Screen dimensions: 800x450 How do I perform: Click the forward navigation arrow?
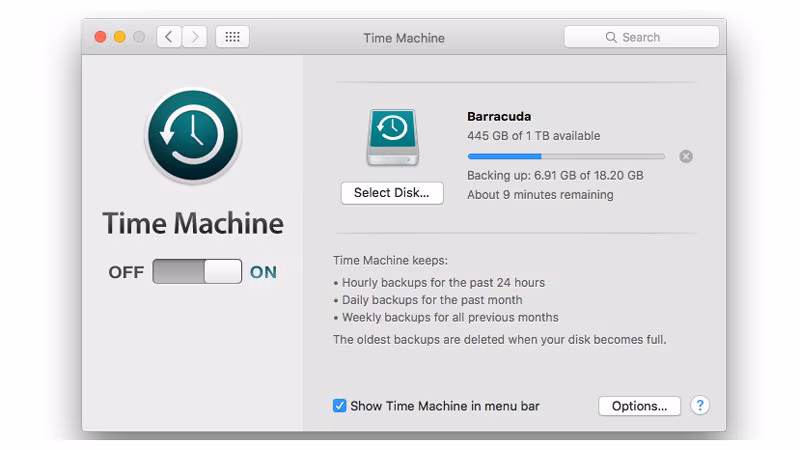194,37
